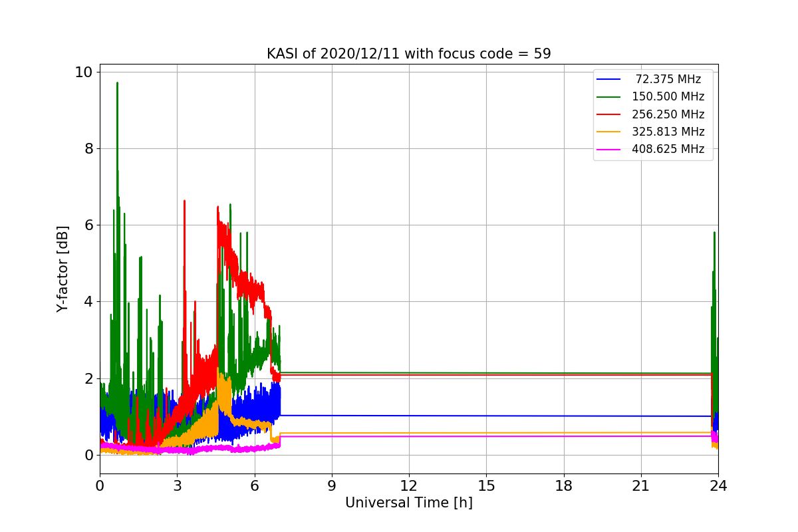Click the blue legend line sample
798x532 pixels.
tap(609, 79)
